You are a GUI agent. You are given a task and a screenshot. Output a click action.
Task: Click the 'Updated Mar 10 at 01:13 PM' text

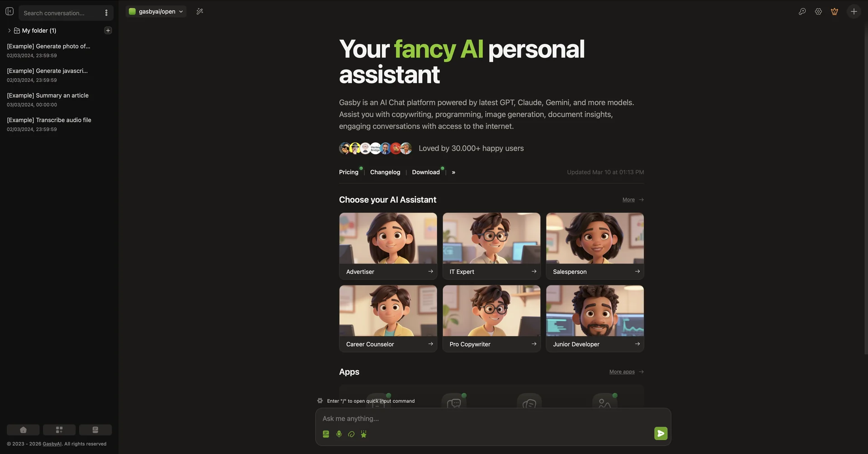point(605,172)
